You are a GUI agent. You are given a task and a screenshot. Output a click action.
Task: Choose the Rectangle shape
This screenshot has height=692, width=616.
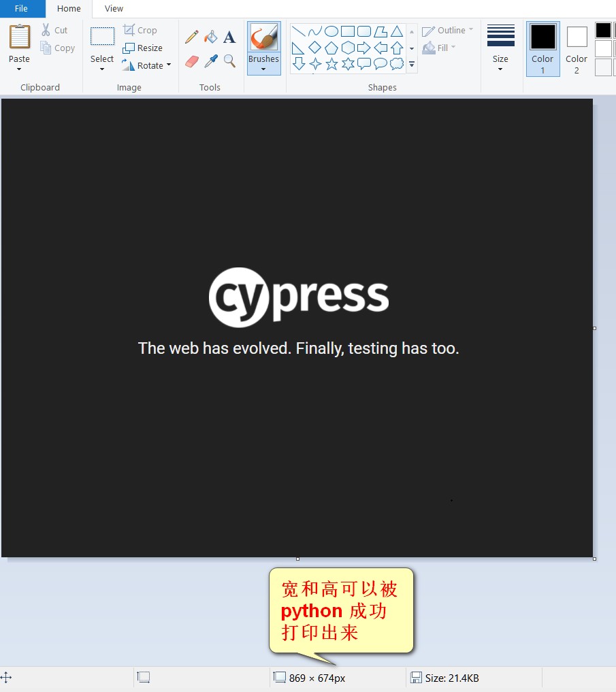click(348, 31)
